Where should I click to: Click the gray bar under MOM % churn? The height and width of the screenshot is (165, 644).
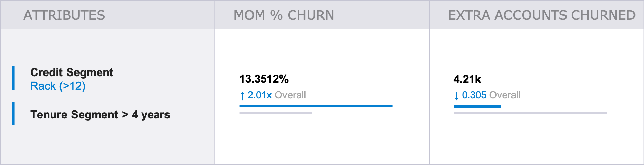pos(276,113)
